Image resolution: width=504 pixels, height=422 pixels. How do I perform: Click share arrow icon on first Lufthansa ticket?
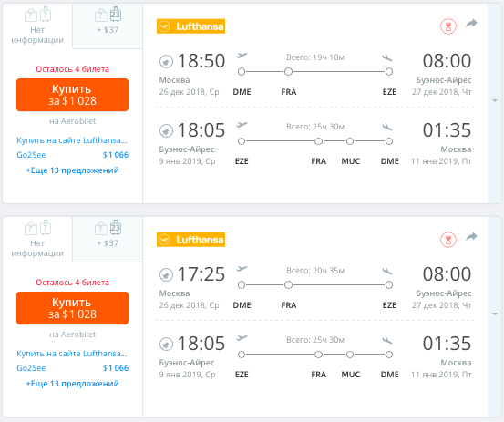(x=471, y=24)
